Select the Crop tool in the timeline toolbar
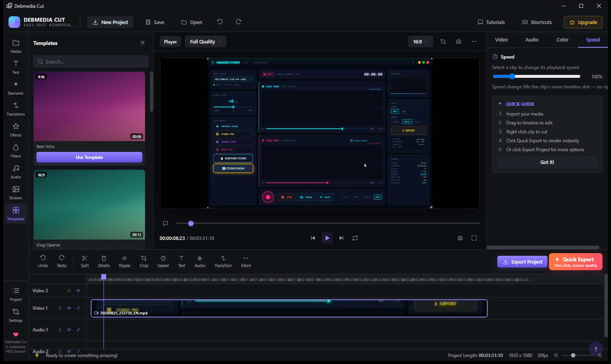Image resolution: width=611 pixels, height=364 pixels. [x=144, y=261]
